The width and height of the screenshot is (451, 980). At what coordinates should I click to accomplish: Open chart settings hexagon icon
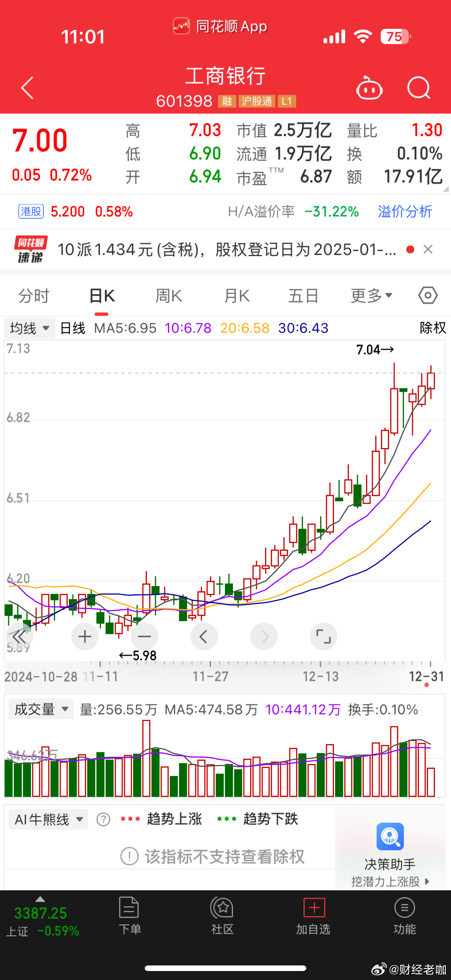428,295
